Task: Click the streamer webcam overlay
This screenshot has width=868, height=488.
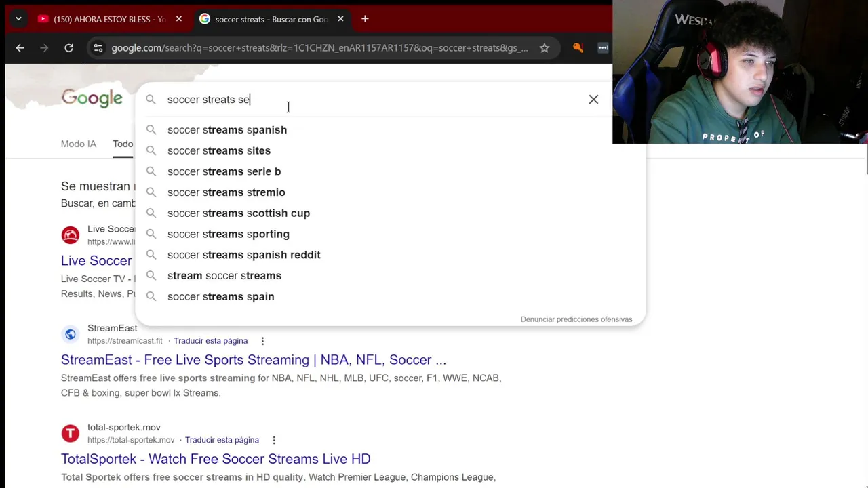Action: click(740, 72)
